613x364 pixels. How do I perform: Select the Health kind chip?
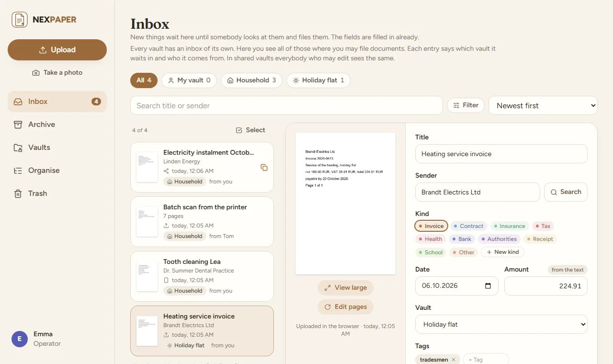coord(430,239)
